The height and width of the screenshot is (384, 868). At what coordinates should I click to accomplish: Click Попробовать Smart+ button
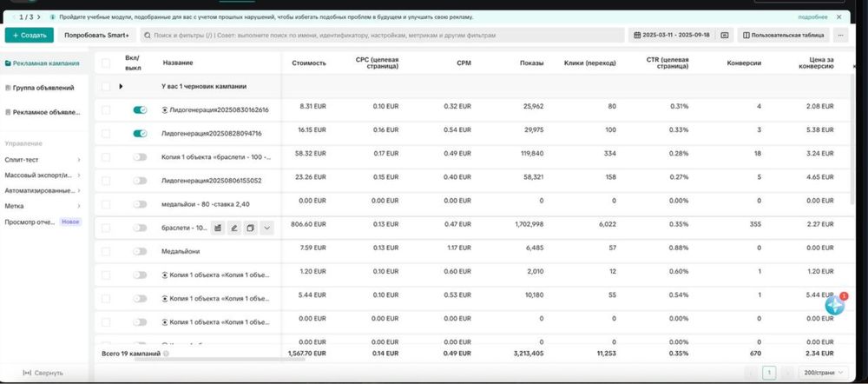[97, 35]
